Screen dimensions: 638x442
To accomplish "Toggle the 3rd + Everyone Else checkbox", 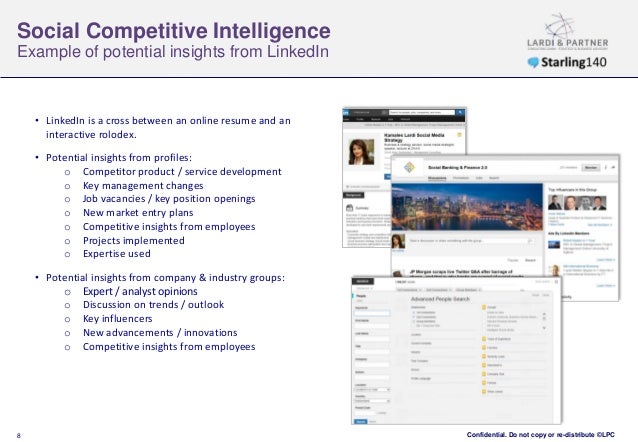I will 413,326.
